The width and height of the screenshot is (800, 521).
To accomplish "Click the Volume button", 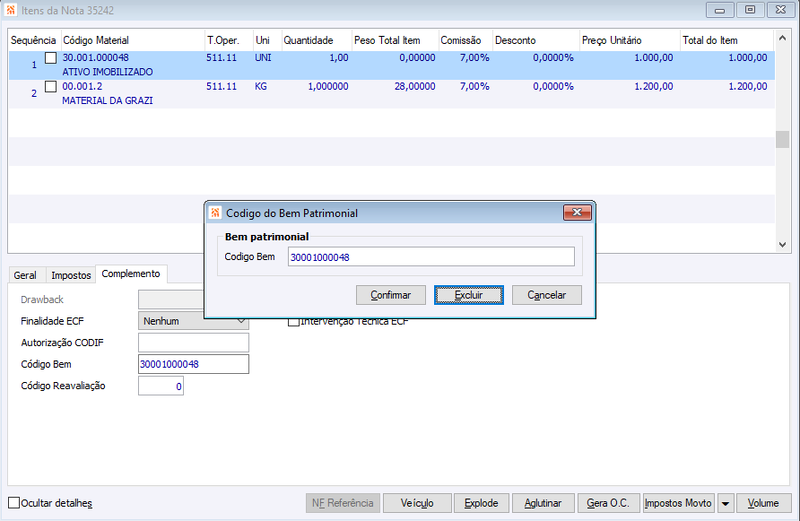I will point(763,503).
